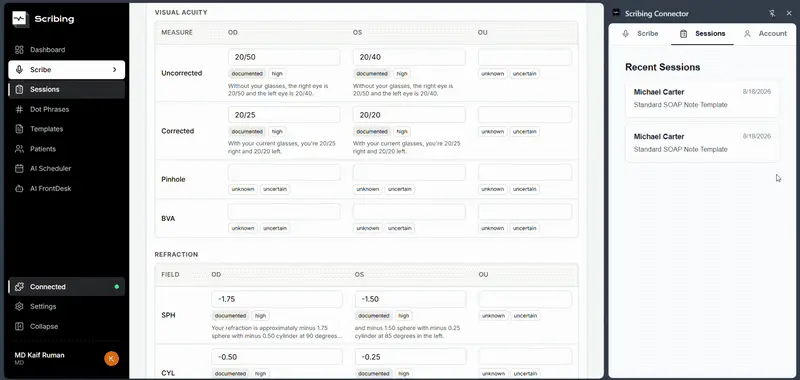
Task: Edit the Corrected OD field showing 20/25
Action: point(284,115)
